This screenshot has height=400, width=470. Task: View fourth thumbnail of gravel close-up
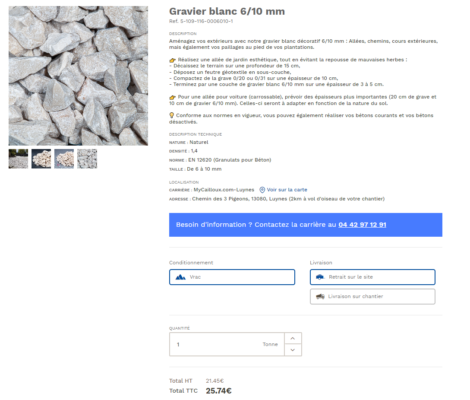[x=87, y=159]
